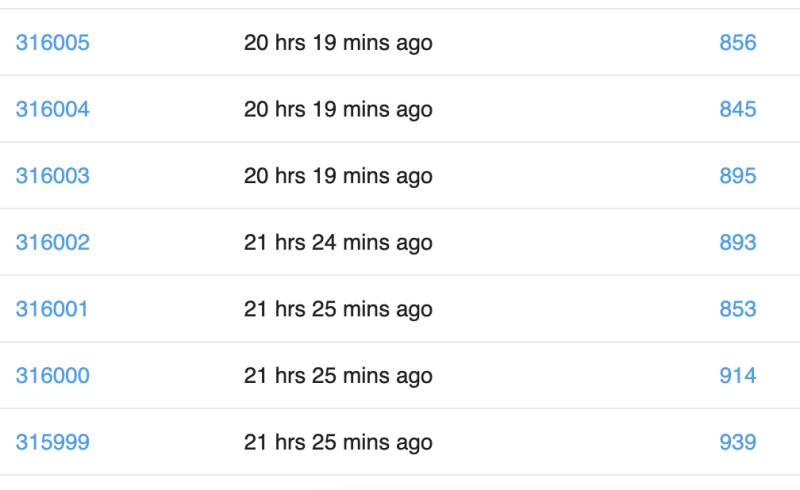Screen dimensions: 800x490
Task: Click the 856 count link
Action: [x=738, y=42]
